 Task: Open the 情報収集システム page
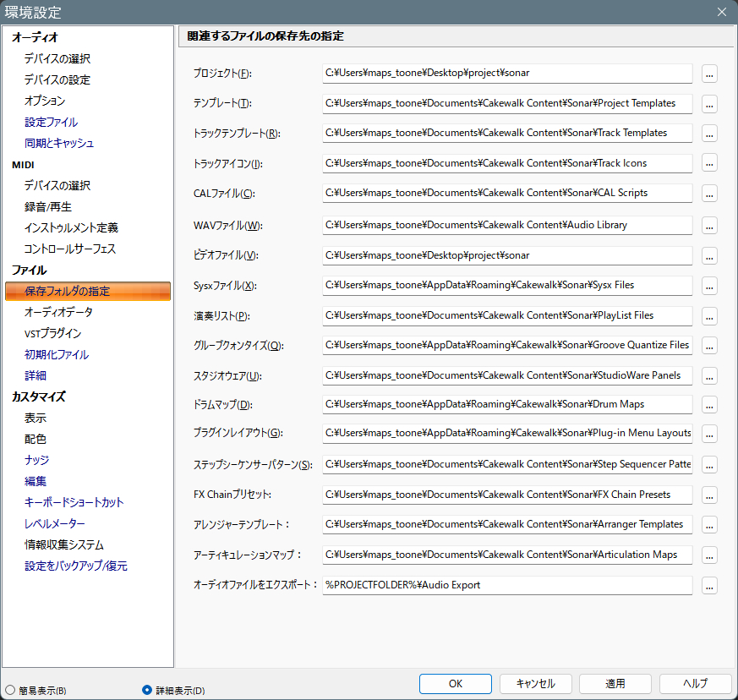pyautogui.click(x=64, y=544)
